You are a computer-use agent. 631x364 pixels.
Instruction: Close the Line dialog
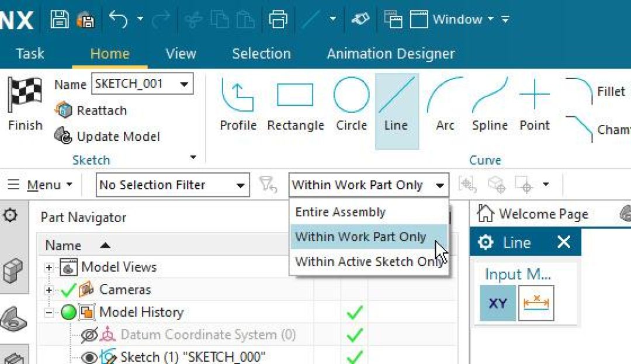(564, 242)
